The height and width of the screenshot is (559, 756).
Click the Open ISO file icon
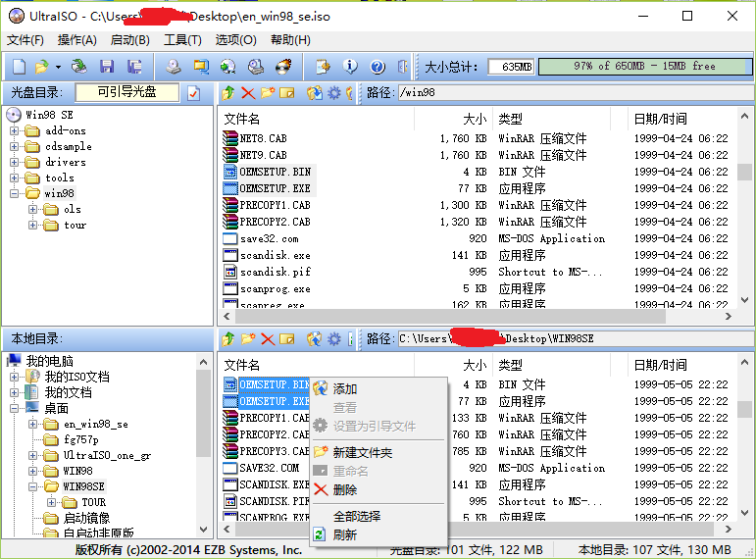click(x=42, y=66)
